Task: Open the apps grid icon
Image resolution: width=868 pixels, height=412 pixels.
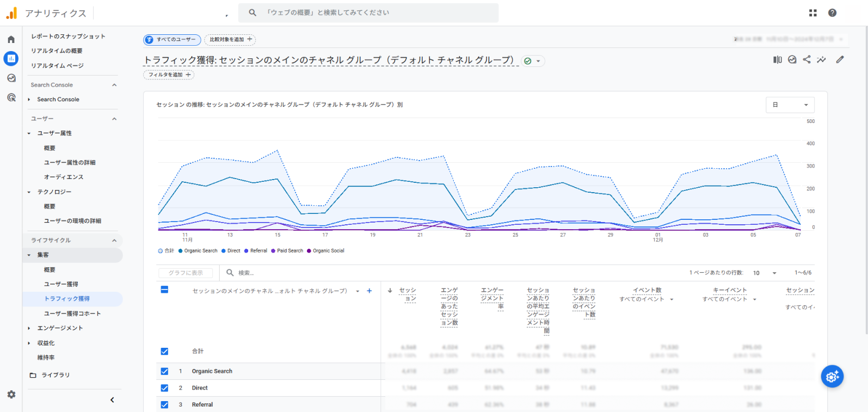Action: pos(812,13)
